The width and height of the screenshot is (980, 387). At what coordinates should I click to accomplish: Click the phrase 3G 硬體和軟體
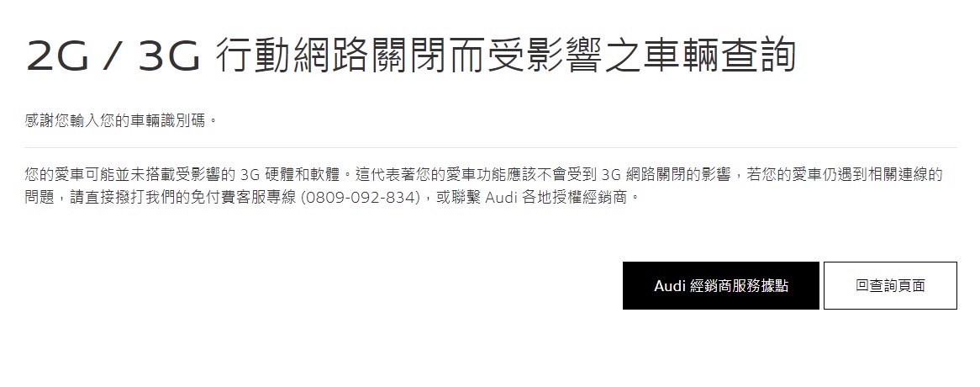[283, 174]
